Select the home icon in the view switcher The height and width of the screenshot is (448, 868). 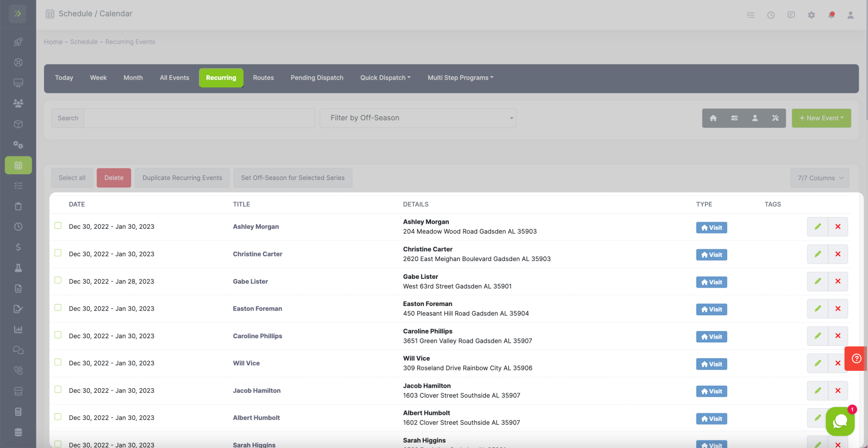(x=713, y=118)
